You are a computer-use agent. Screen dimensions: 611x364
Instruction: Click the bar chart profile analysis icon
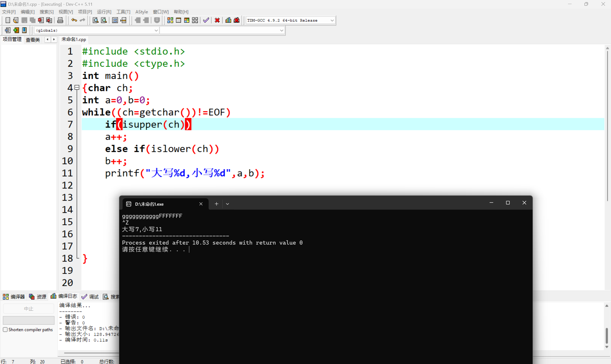228,20
